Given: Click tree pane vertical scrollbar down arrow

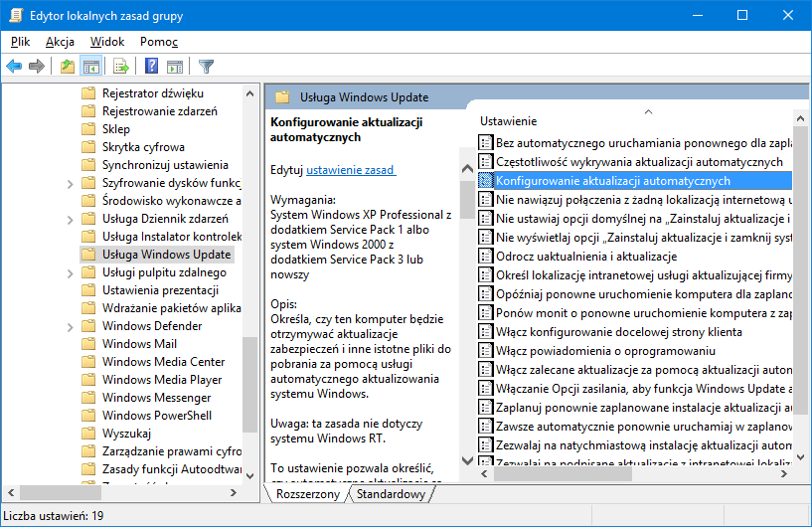Looking at the screenshot, I should 250,475.
